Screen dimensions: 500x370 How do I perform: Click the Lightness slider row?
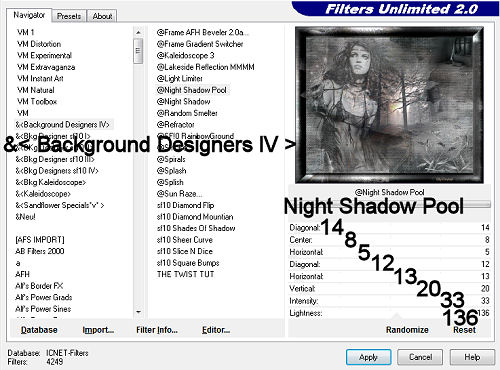[389, 313]
